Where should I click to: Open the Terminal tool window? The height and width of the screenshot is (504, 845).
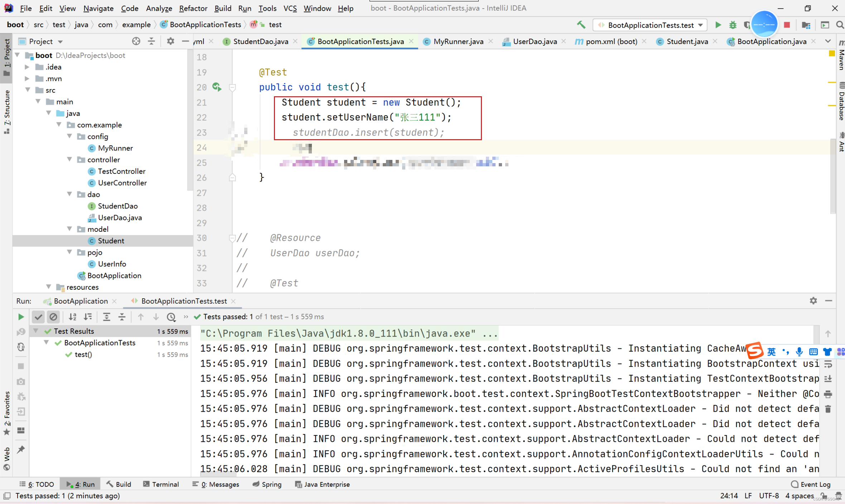(x=161, y=484)
